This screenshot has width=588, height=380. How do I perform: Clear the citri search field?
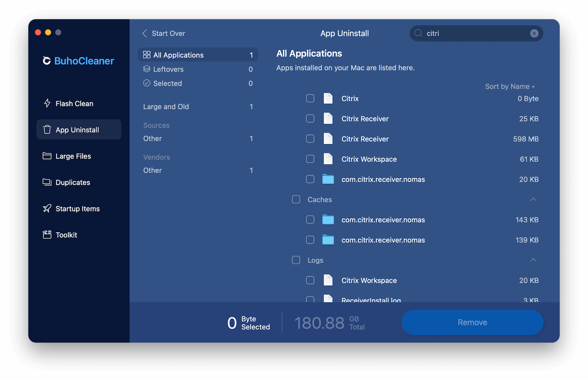(x=534, y=33)
